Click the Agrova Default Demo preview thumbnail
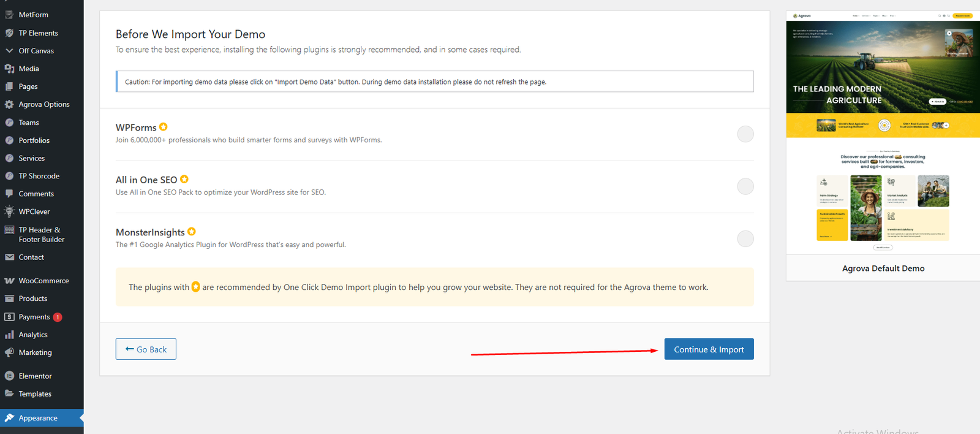 [x=883, y=132]
